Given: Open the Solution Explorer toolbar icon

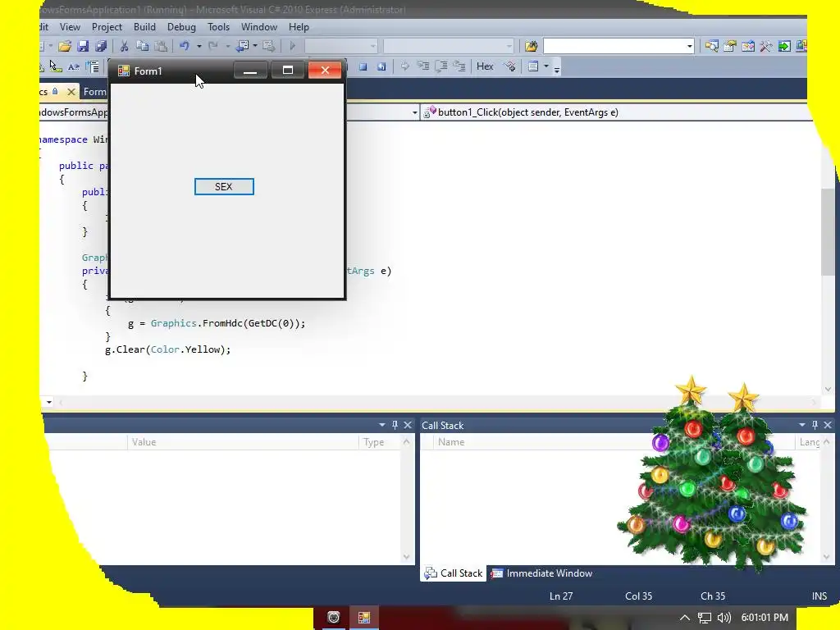Looking at the screenshot, I should click(x=711, y=46).
